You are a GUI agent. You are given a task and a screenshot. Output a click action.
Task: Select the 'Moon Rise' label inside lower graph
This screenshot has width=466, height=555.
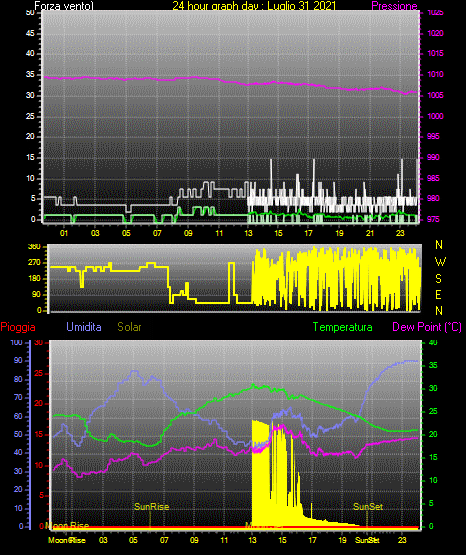[68, 525]
